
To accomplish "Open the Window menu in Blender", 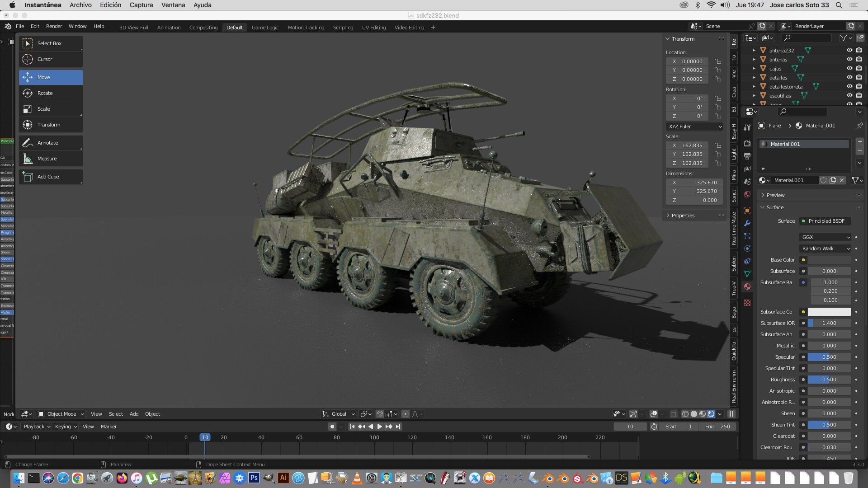I will (77, 26).
